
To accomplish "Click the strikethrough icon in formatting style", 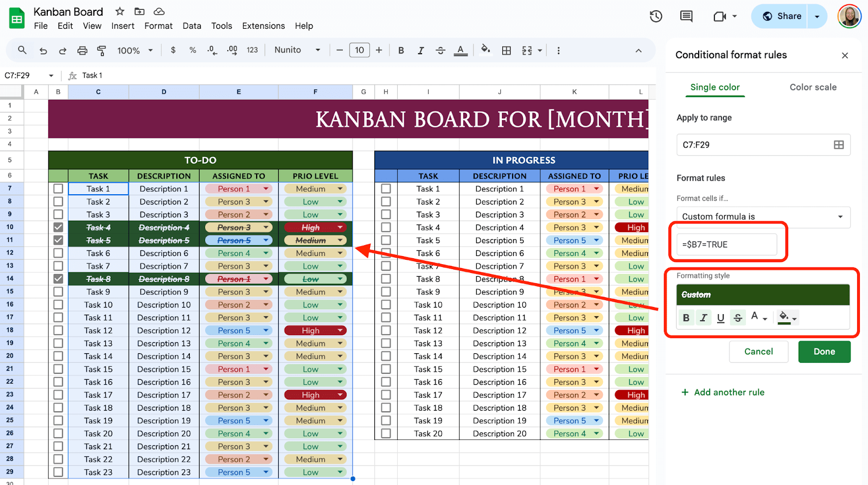I will point(737,318).
